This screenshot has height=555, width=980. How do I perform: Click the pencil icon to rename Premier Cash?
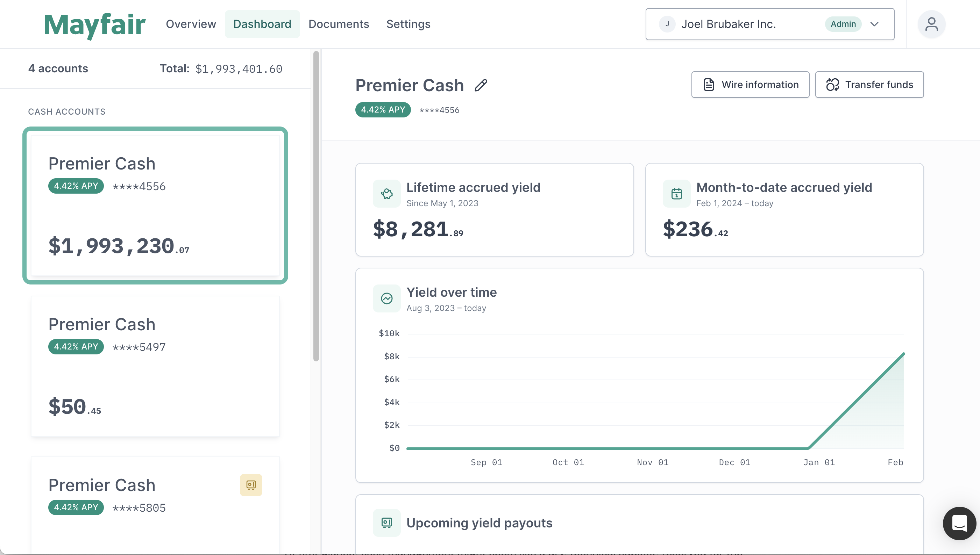click(481, 85)
